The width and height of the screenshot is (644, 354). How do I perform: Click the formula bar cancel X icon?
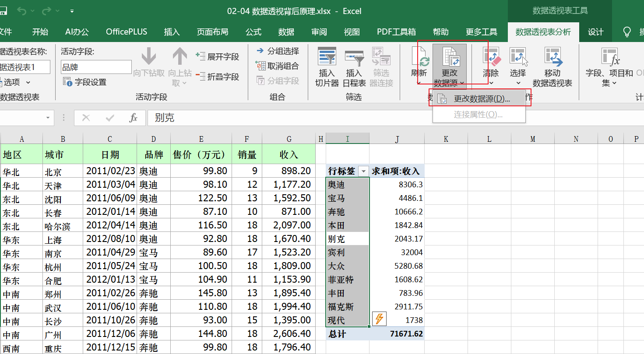(86, 118)
